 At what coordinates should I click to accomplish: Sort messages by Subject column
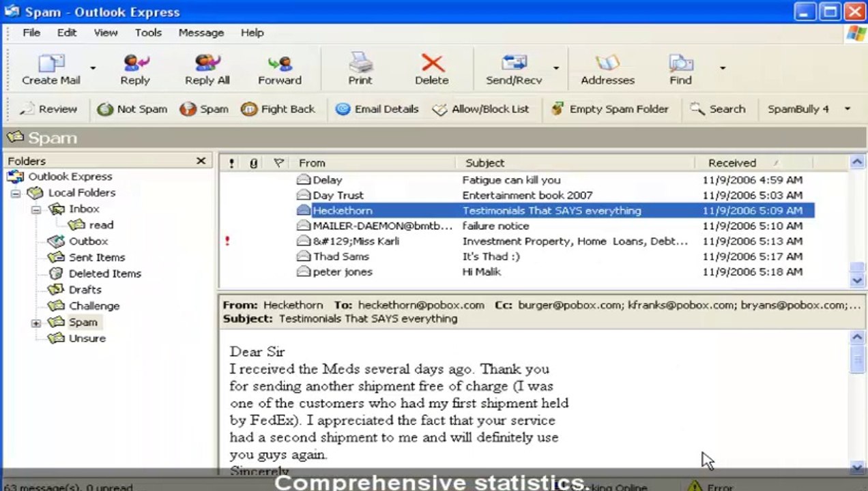(575, 163)
